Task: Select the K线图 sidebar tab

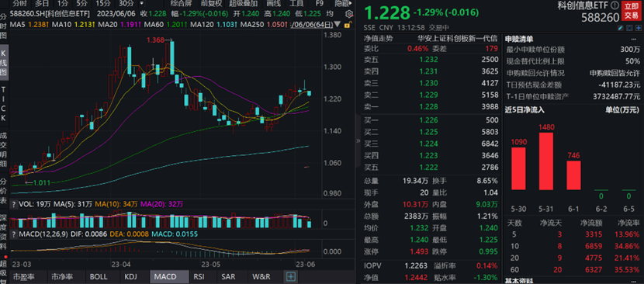Action: click(x=3, y=62)
